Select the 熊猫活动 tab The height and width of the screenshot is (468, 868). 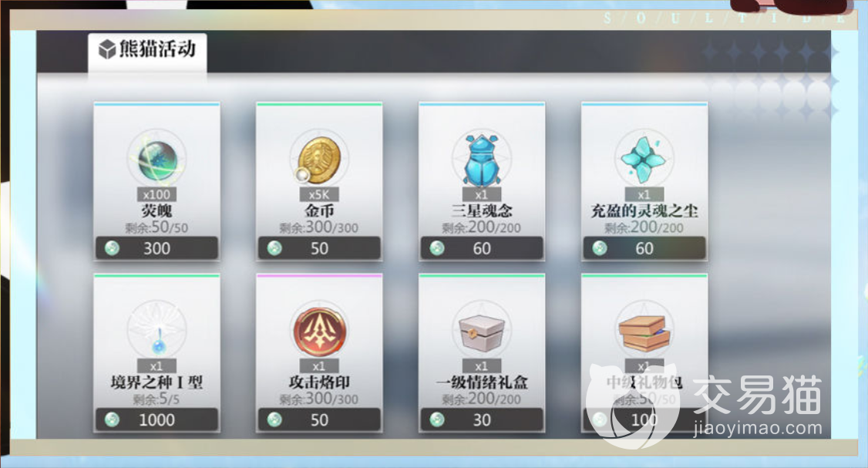(x=147, y=52)
